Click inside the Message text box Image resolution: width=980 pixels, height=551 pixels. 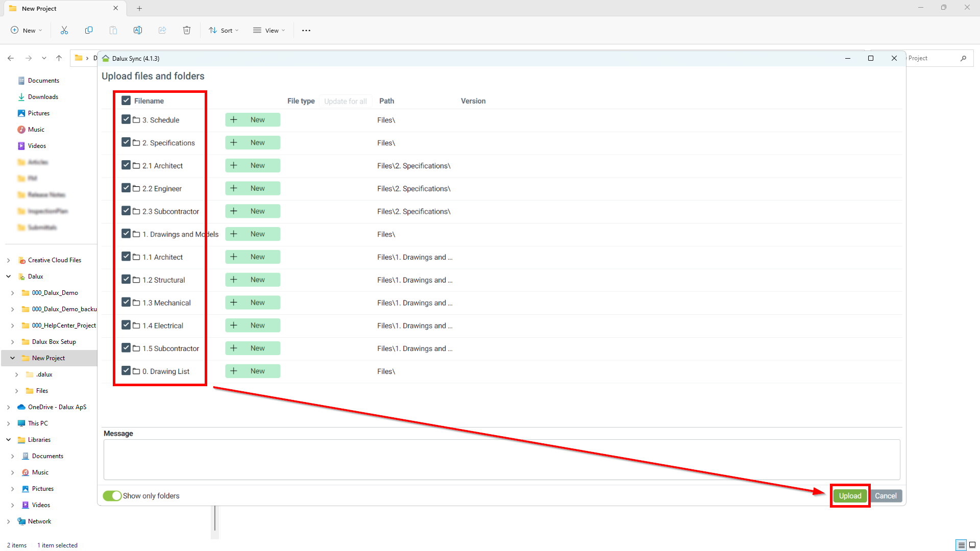pos(501,459)
